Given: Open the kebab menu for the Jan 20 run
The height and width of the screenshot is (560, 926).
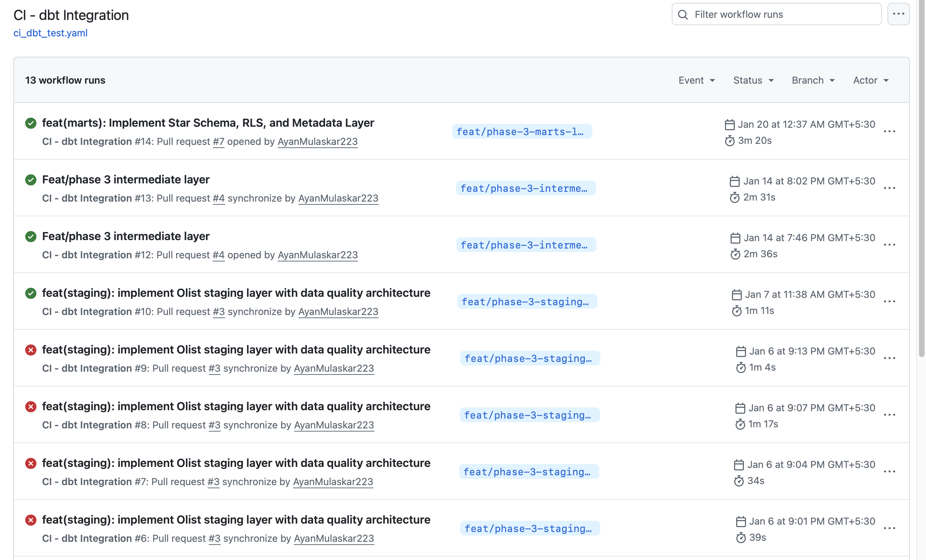Looking at the screenshot, I should pos(889,132).
